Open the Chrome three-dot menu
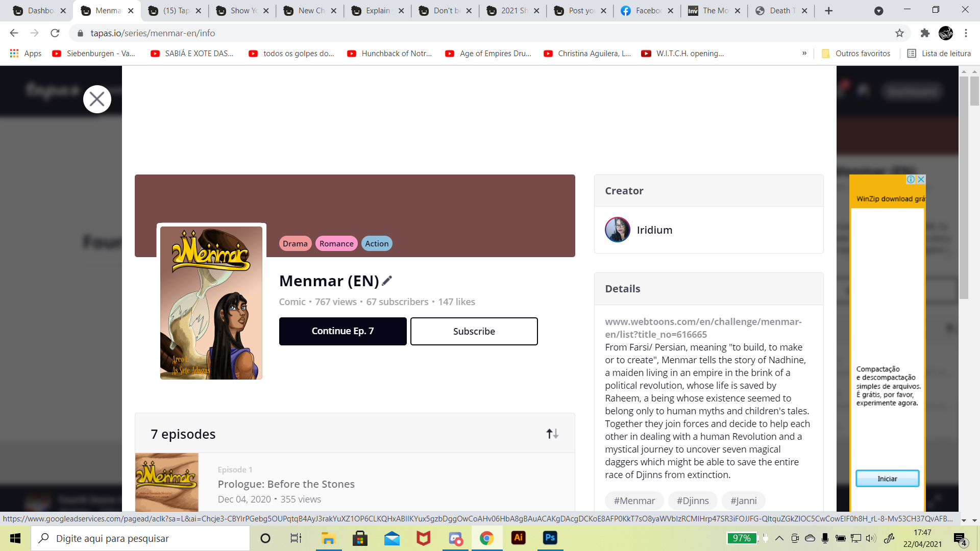This screenshot has width=980, height=551. coord(966,33)
